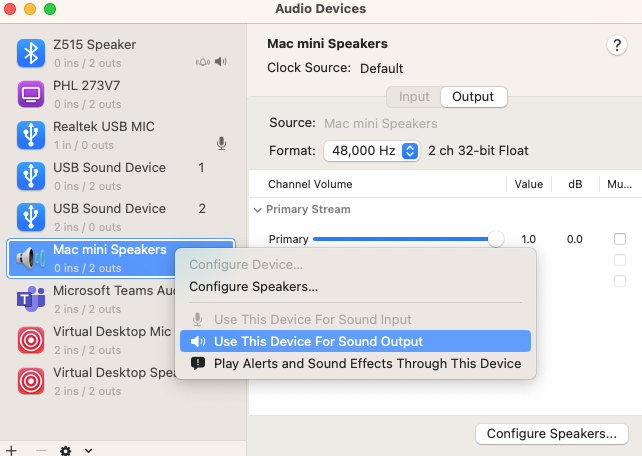
Task: Select the Virtual Desktop Speakers device name
Action: (114, 372)
